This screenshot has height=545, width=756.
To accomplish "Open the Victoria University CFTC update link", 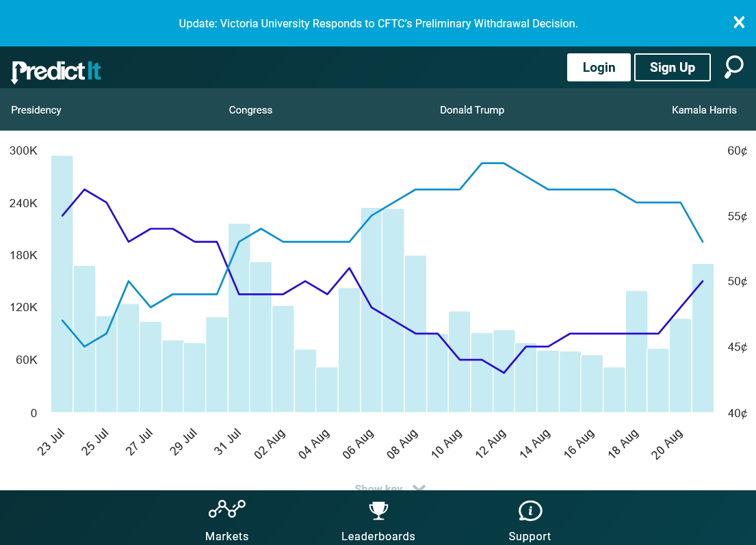I will pos(378,23).
